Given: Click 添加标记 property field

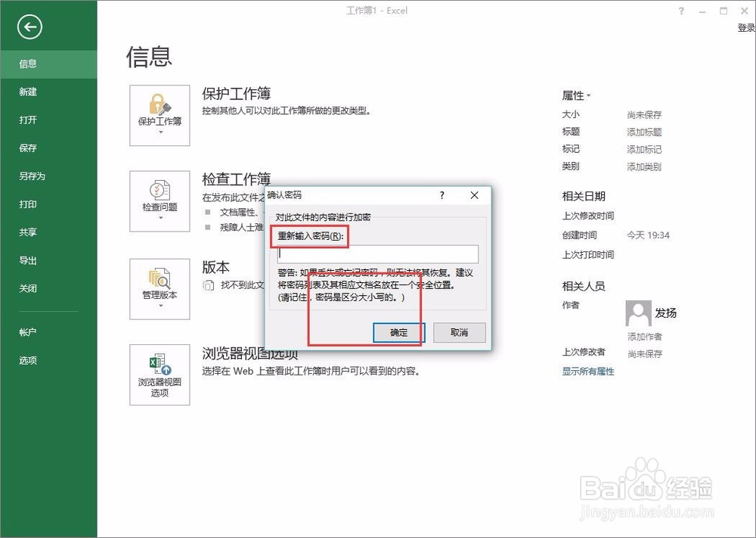Looking at the screenshot, I should [644, 150].
